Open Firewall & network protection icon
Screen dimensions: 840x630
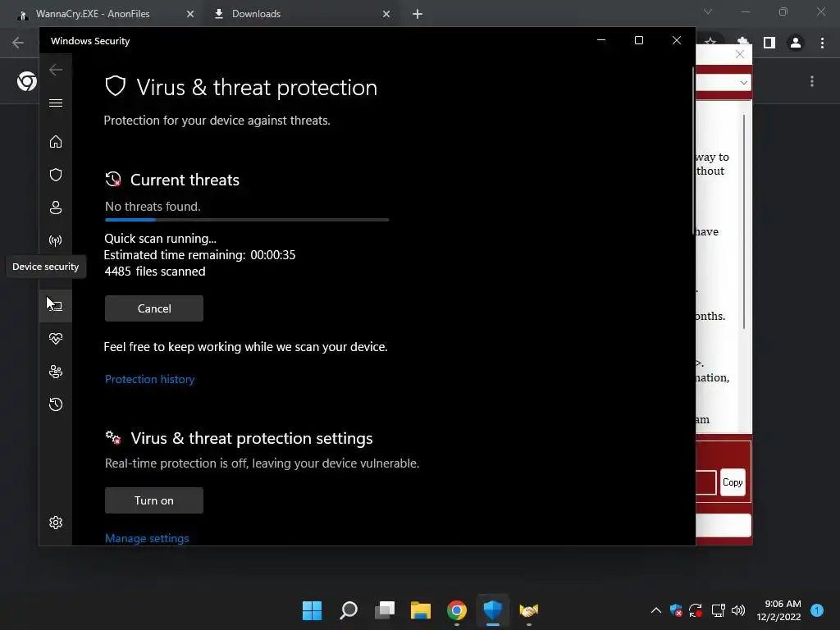pos(56,240)
